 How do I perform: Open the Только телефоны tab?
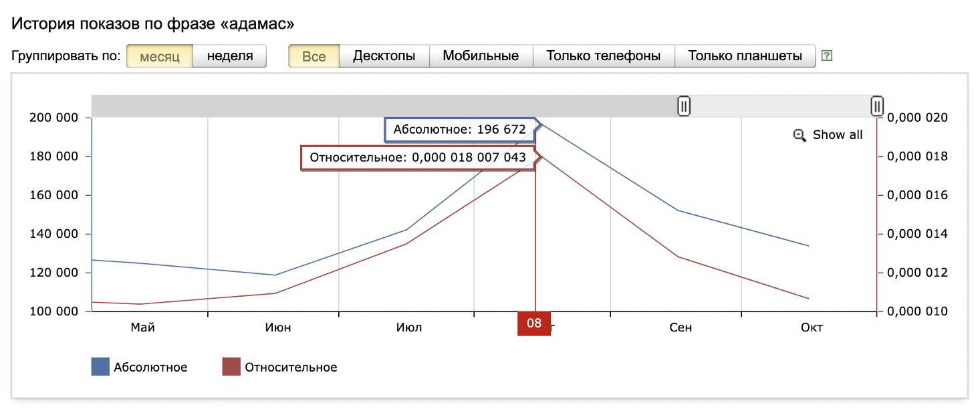(604, 56)
